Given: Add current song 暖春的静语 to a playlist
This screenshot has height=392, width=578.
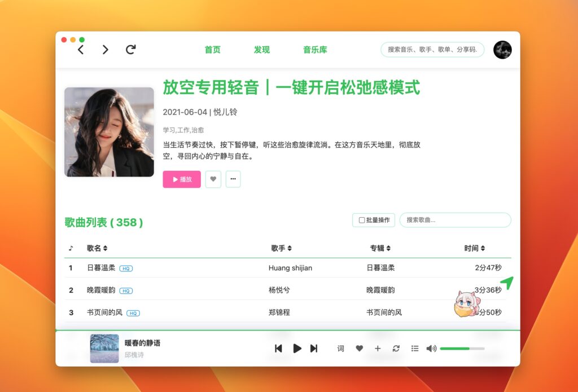Looking at the screenshot, I should [378, 349].
